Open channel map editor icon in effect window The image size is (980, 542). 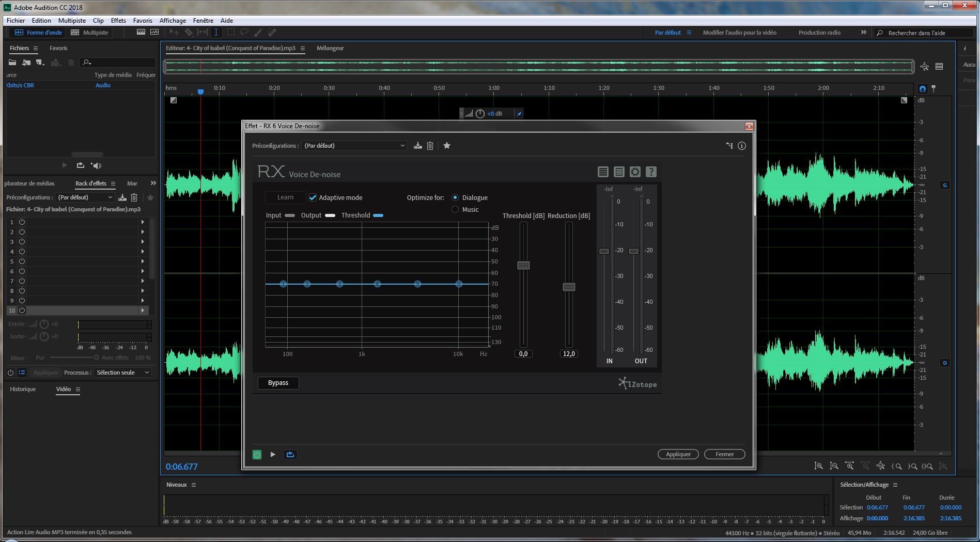tap(729, 146)
